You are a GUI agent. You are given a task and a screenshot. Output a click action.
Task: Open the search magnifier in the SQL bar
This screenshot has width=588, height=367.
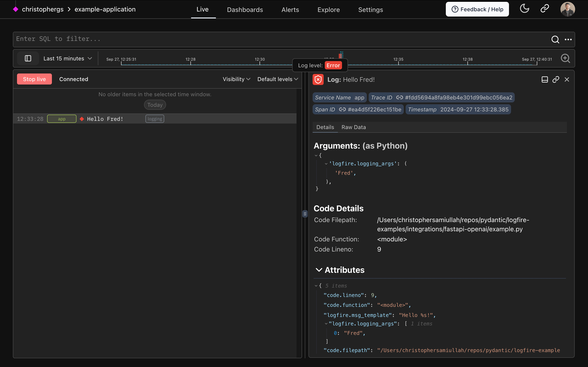tap(555, 40)
